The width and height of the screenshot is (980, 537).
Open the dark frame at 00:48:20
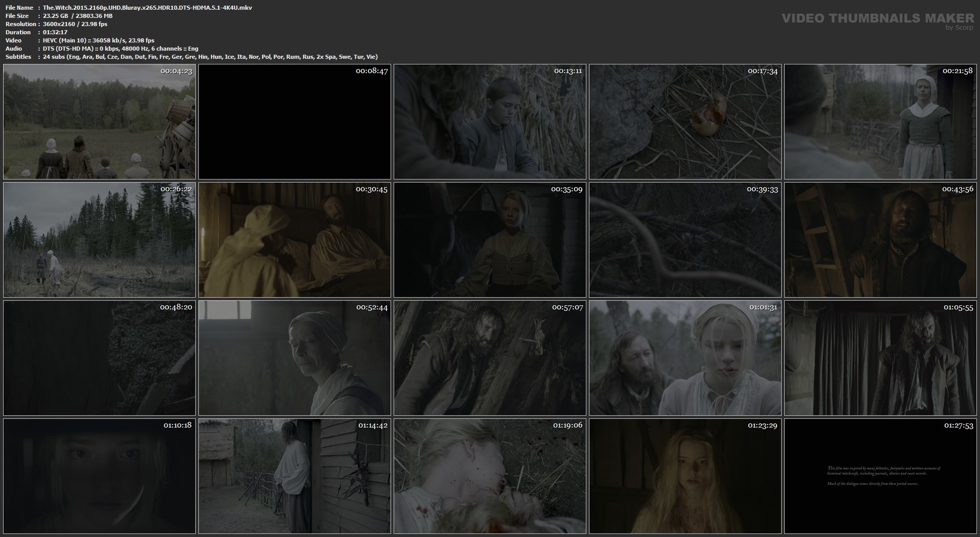pos(99,358)
